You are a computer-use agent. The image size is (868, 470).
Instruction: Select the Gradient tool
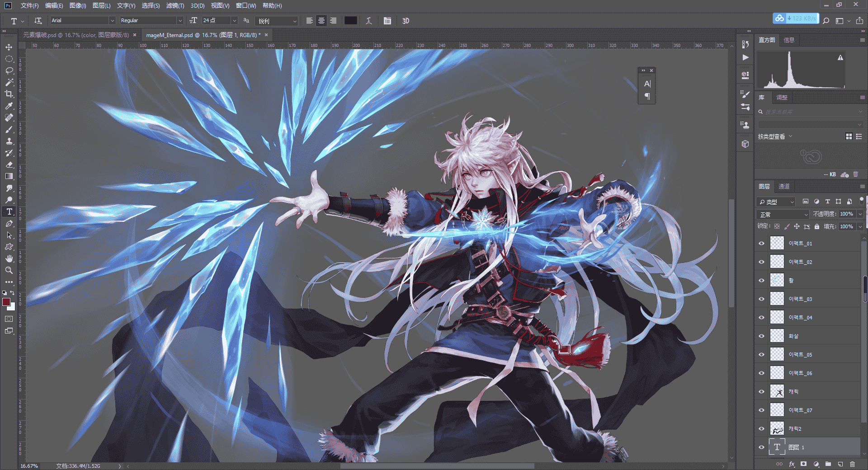pos(9,176)
